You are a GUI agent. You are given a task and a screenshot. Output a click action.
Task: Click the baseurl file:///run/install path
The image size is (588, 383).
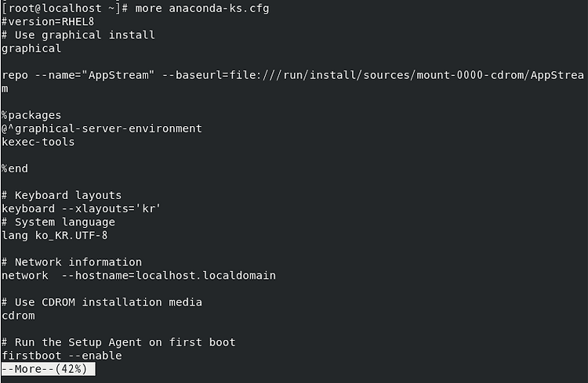coord(372,75)
